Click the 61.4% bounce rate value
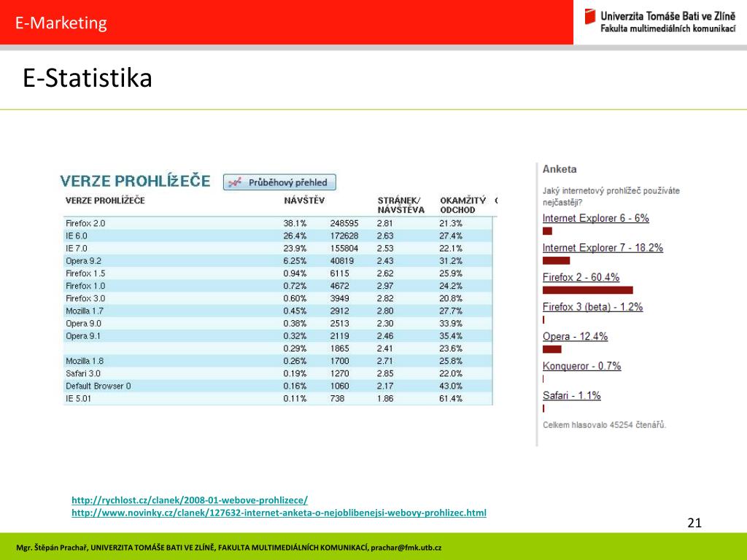Viewport: 747px width, 560px height. 451,398
